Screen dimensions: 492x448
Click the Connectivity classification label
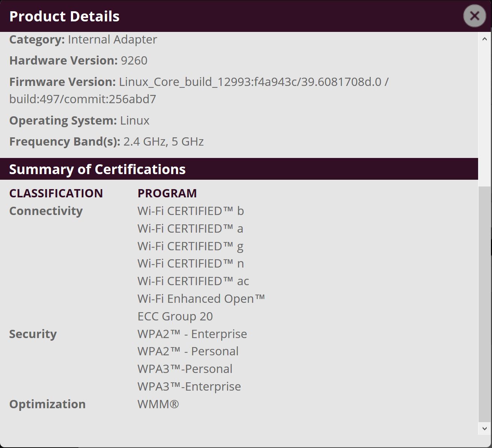46,211
